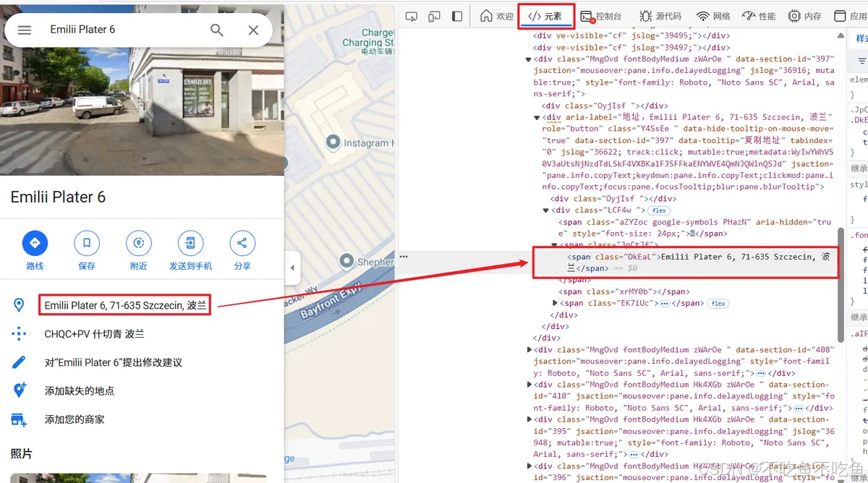The width and height of the screenshot is (868, 483).
Task: Click the 保存 bookmark button
Action: coord(87,250)
